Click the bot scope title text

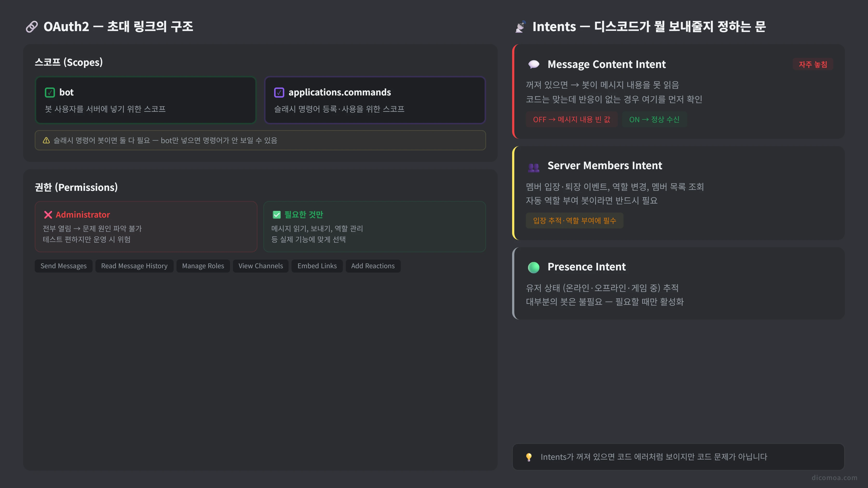click(x=66, y=92)
